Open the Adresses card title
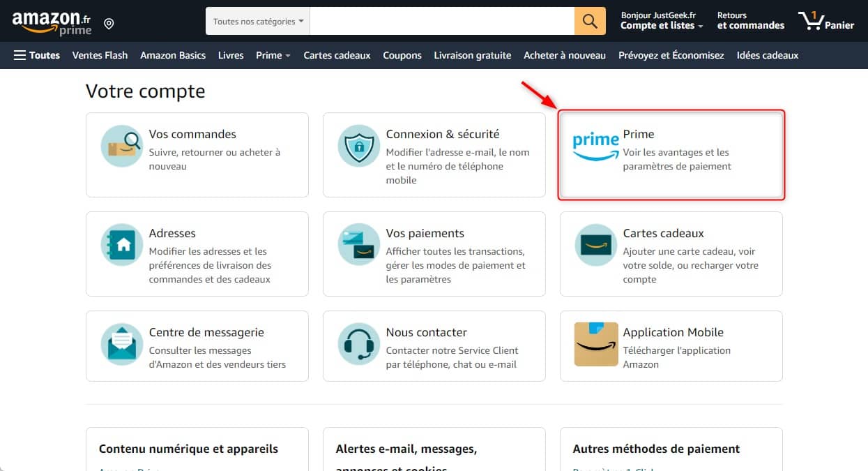Viewport: 868px width, 471px height. click(172, 233)
